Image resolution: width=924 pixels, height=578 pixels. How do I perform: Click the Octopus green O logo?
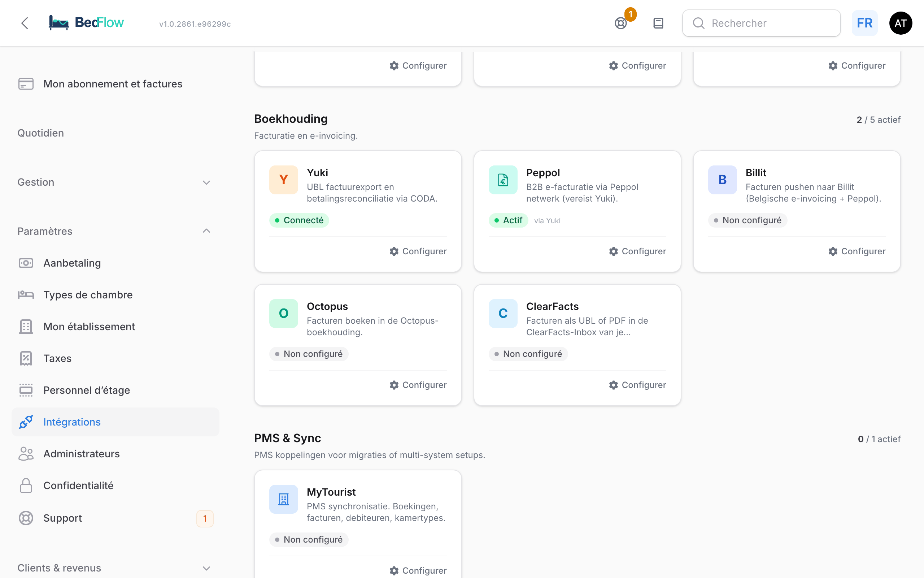[x=283, y=314]
